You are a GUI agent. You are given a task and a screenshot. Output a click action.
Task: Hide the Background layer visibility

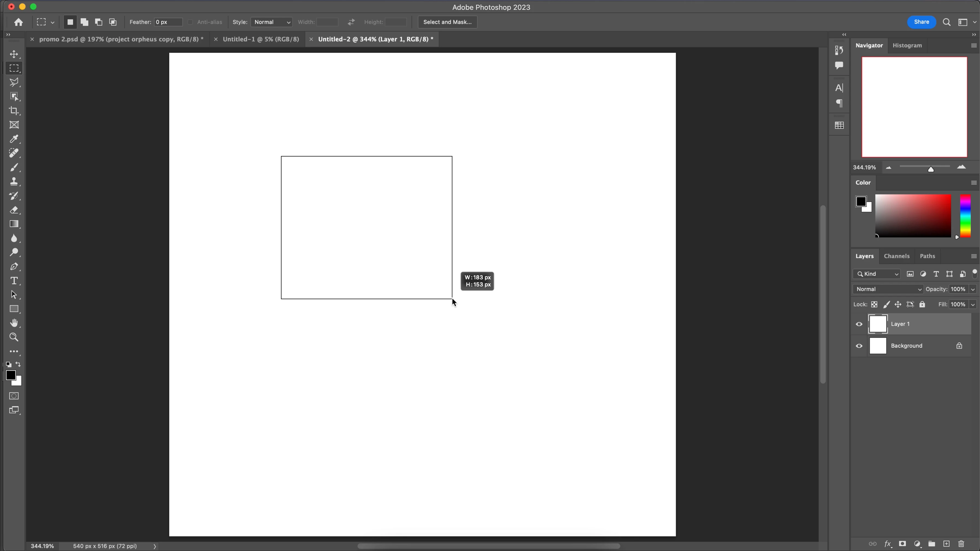[x=859, y=346]
